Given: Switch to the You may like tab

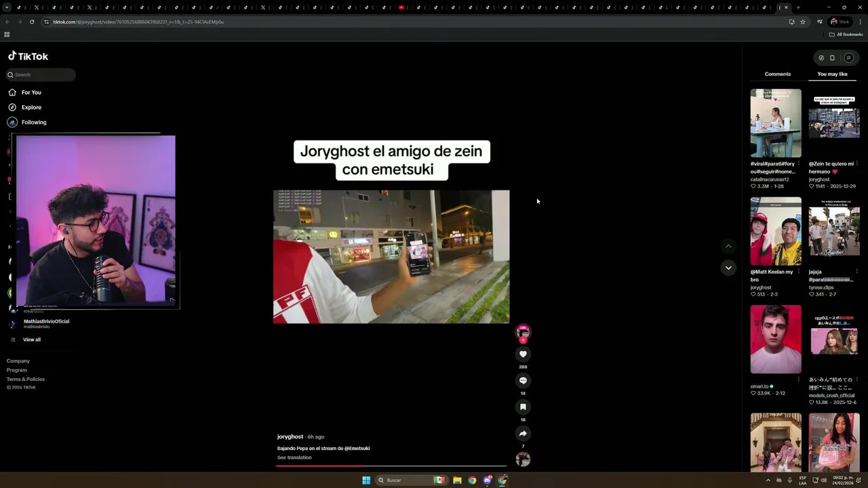Looking at the screenshot, I should coord(832,74).
